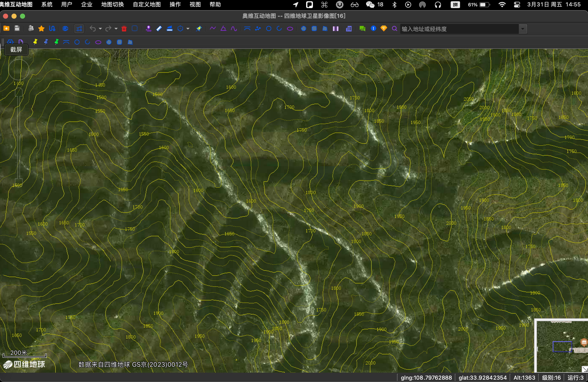Screen dimensions: 588x382
Task: Click the purple location marker icon
Action: [148, 29]
